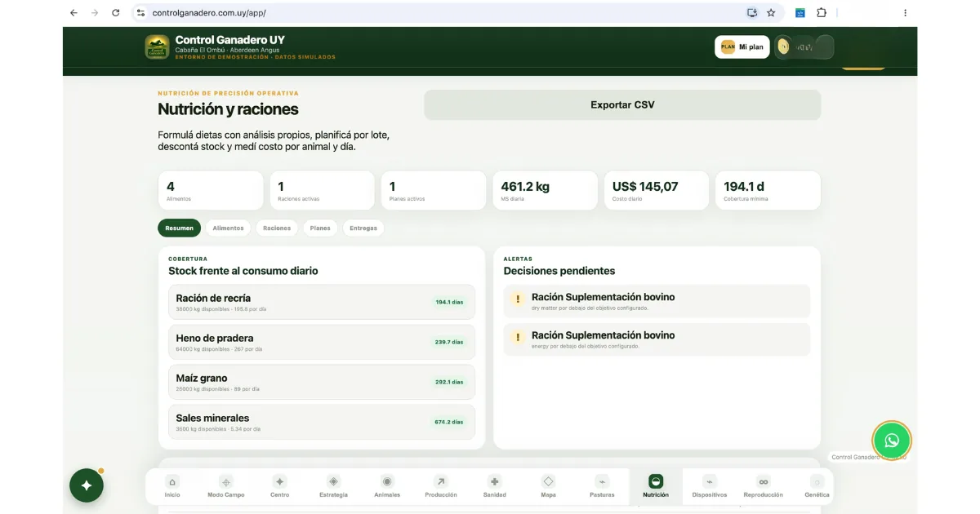This screenshot has width=980, height=514.
Task: Open Producción arrow icon
Action: click(441, 481)
